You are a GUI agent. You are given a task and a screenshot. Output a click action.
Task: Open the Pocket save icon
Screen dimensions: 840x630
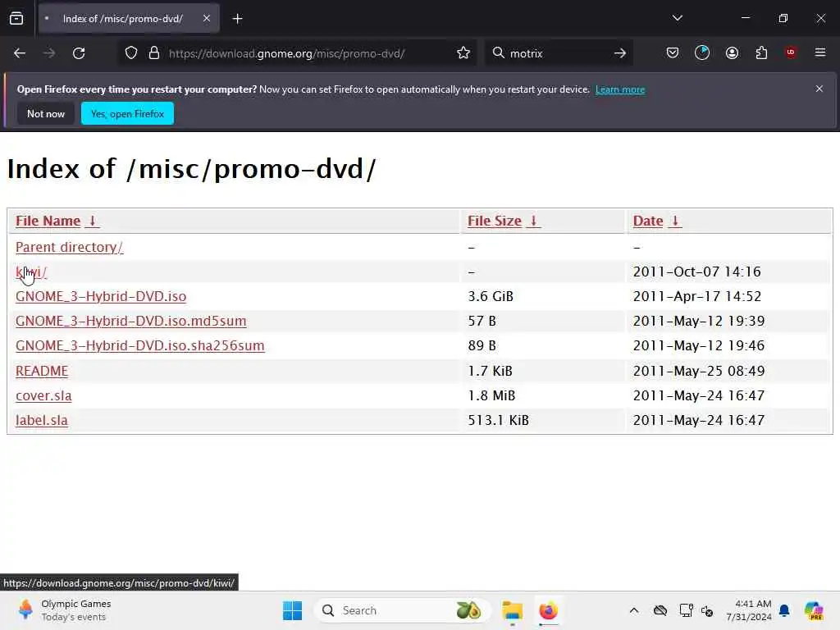673,52
